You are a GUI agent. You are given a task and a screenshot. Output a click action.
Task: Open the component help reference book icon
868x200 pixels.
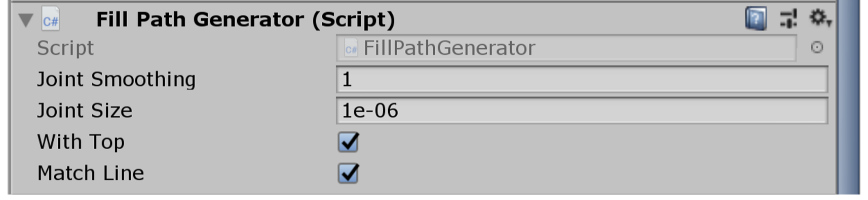tap(756, 19)
